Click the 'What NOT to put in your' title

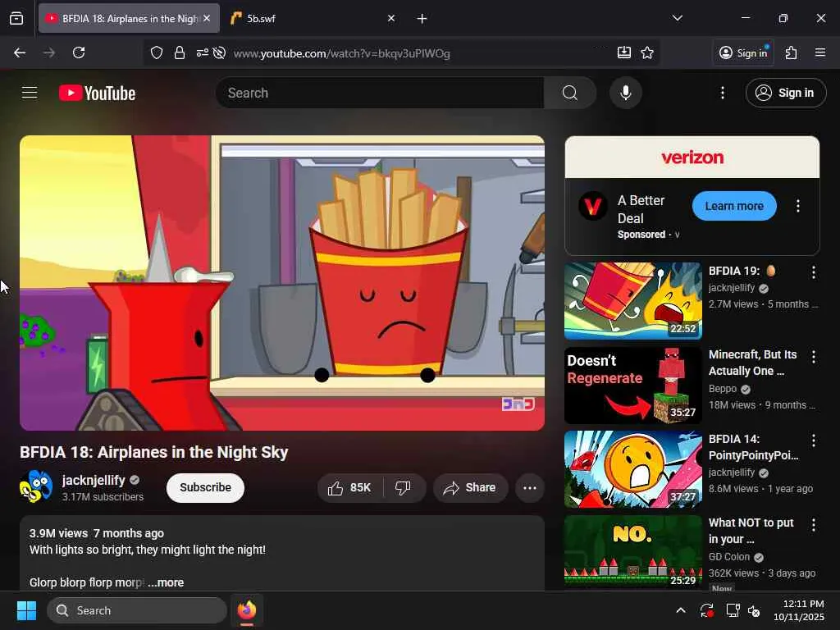751,531
